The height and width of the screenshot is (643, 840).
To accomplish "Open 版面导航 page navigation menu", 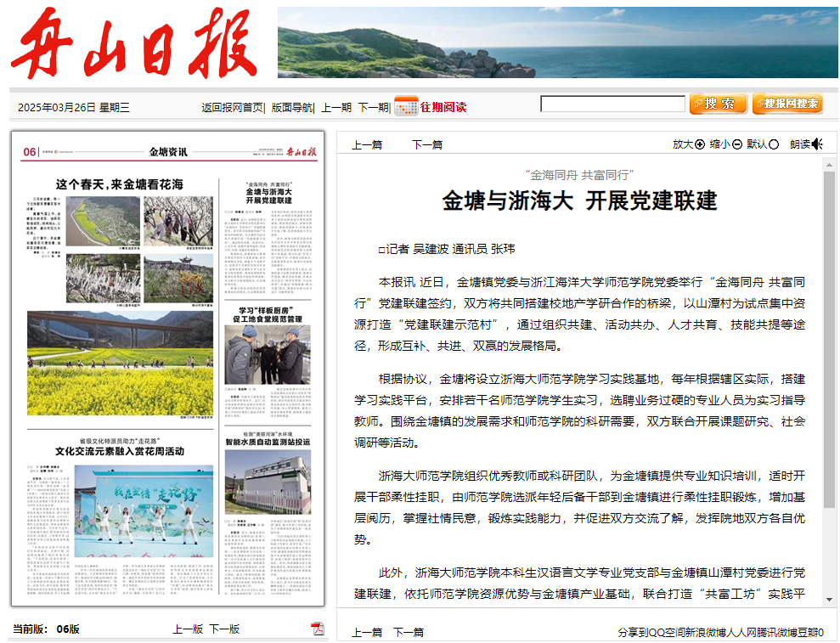I will tap(292, 107).
